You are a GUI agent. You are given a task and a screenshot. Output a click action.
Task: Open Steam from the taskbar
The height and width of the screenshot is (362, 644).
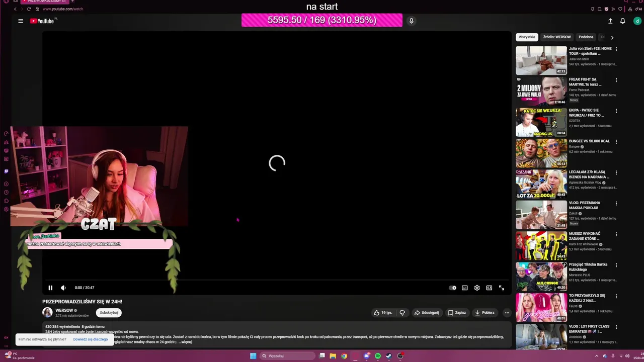click(389, 356)
